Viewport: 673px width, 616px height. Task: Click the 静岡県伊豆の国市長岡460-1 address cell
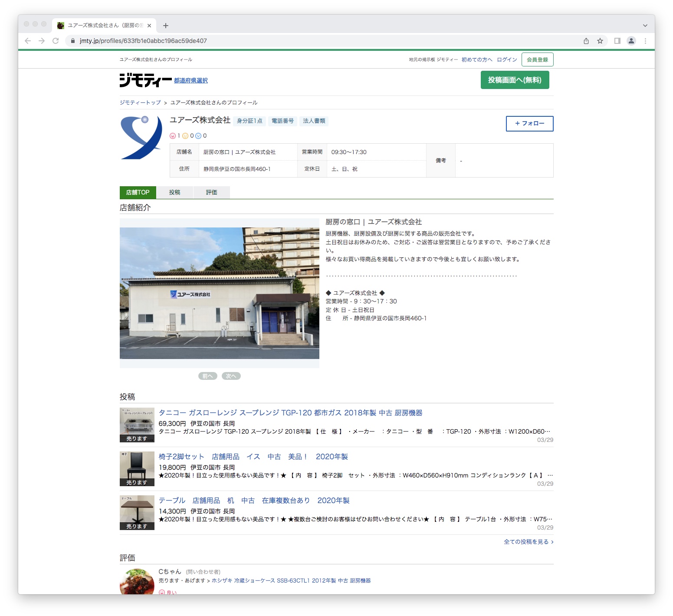click(248, 169)
